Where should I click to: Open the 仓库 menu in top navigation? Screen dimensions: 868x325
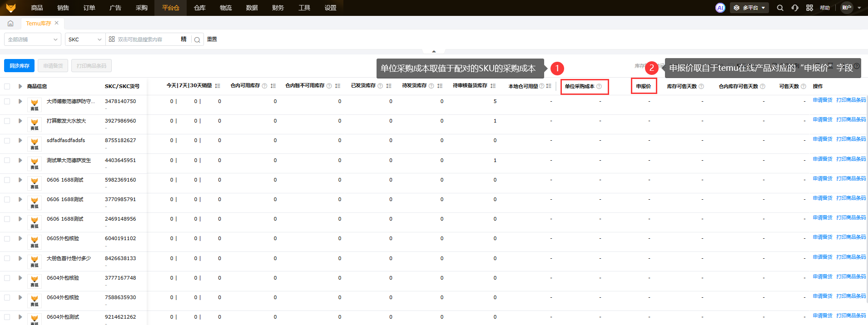[x=199, y=8]
